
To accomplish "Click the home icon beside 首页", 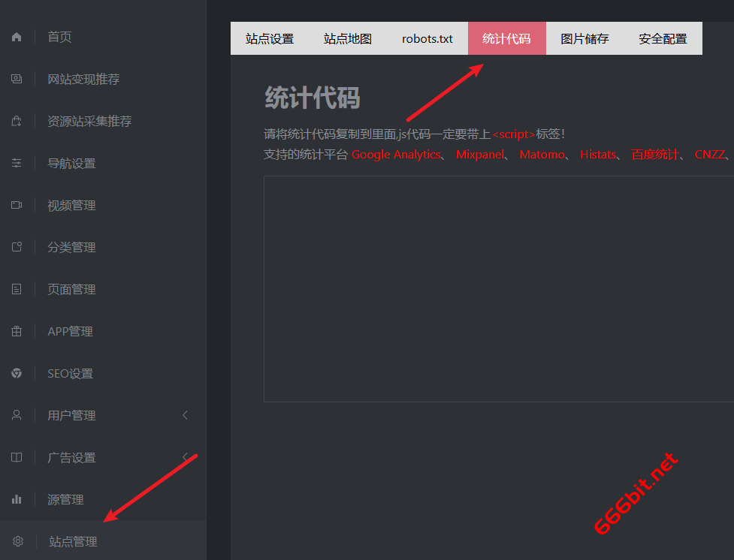I will coord(17,37).
